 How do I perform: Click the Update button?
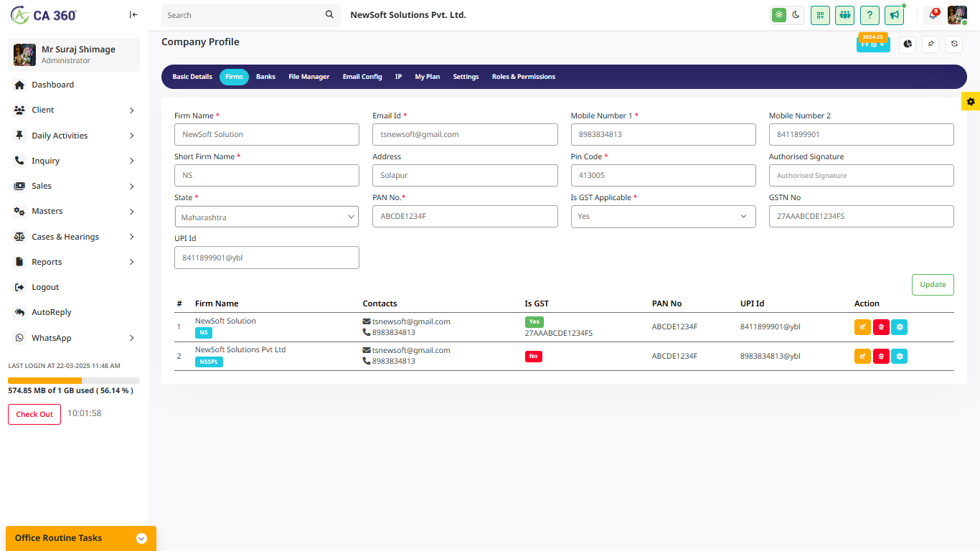tap(933, 284)
